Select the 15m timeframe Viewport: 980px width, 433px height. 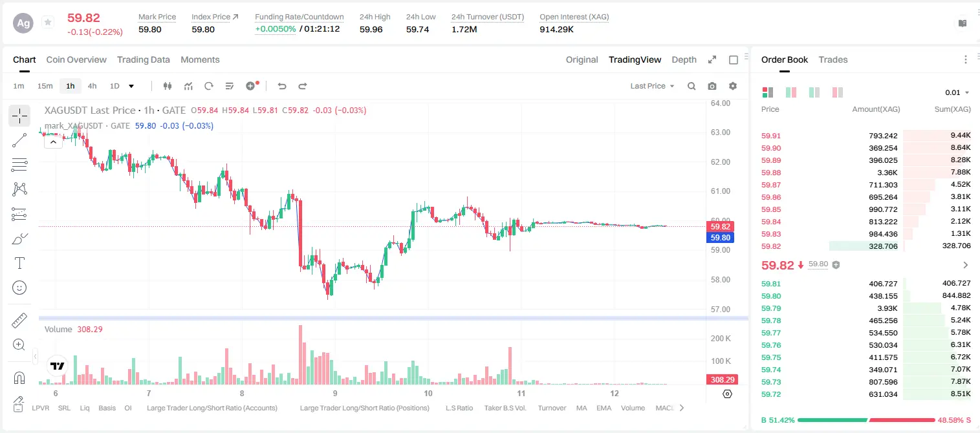pyautogui.click(x=45, y=86)
